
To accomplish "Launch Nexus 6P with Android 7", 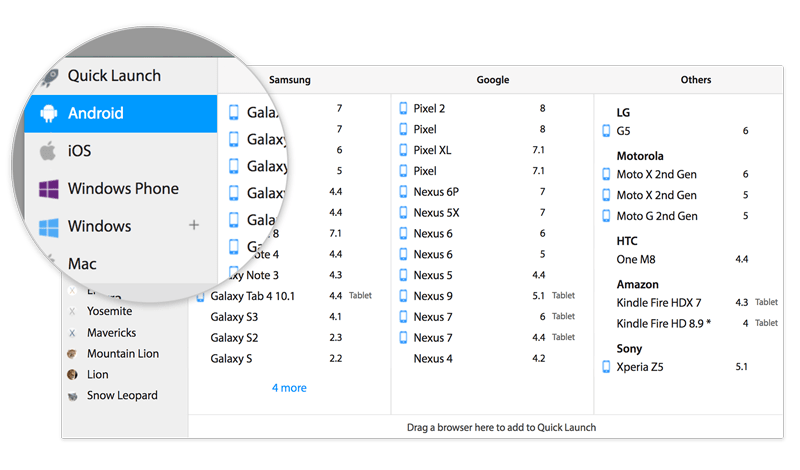I will (x=436, y=191).
